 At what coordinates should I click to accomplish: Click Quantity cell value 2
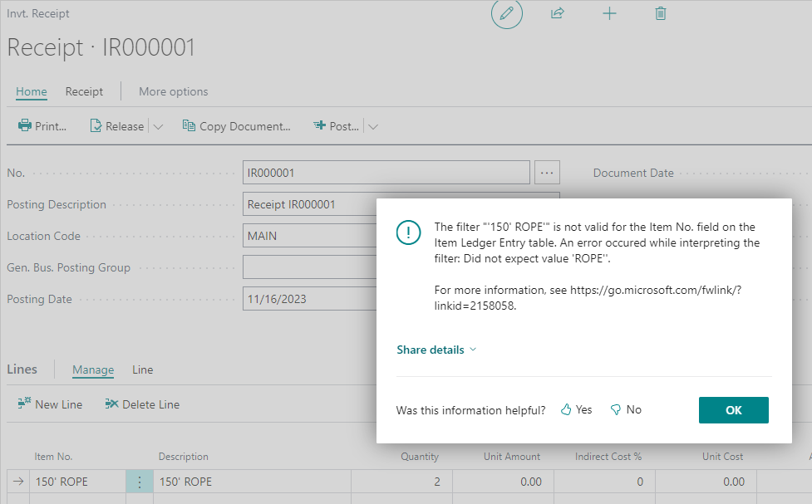click(402, 482)
